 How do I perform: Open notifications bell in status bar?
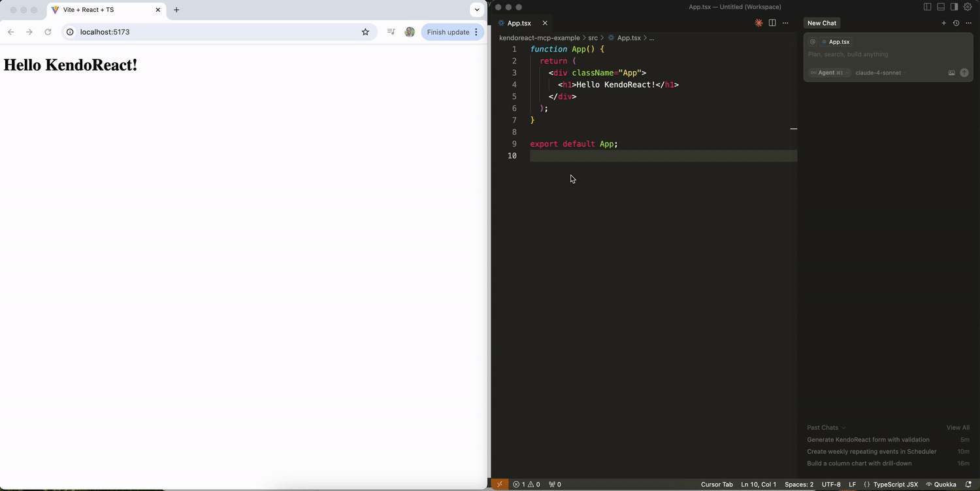pyautogui.click(x=968, y=484)
